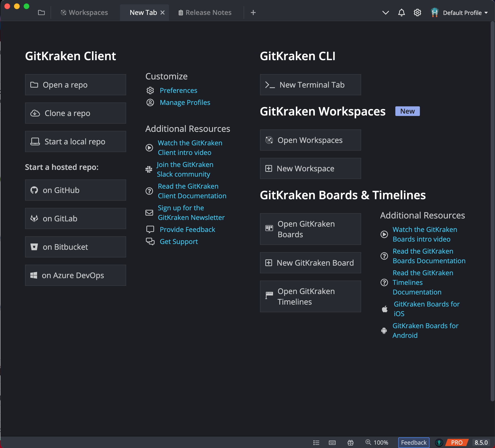The image size is (495, 448).
Task: Click the speech bubble icon beside Provide Feedback
Action: (150, 230)
